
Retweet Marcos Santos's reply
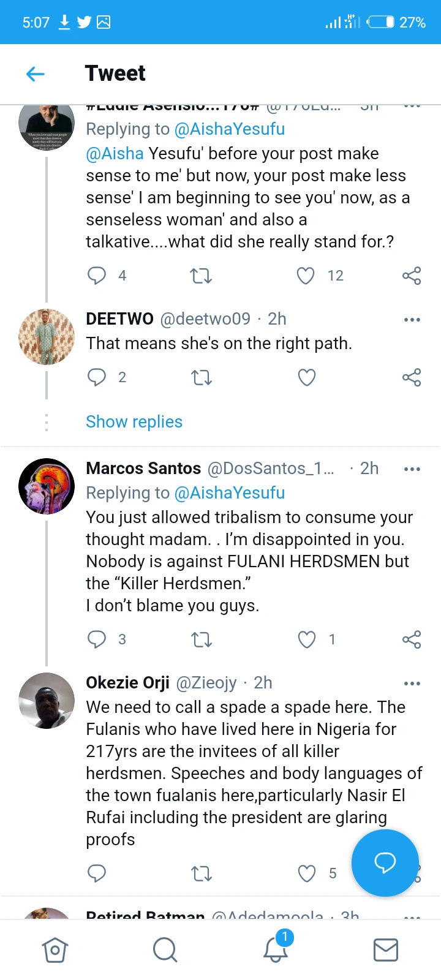[201, 639]
